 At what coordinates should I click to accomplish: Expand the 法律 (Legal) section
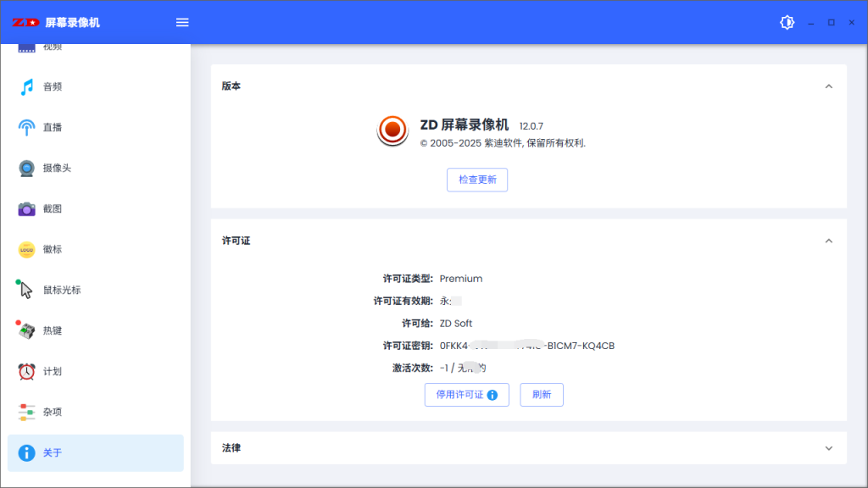pos(828,448)
